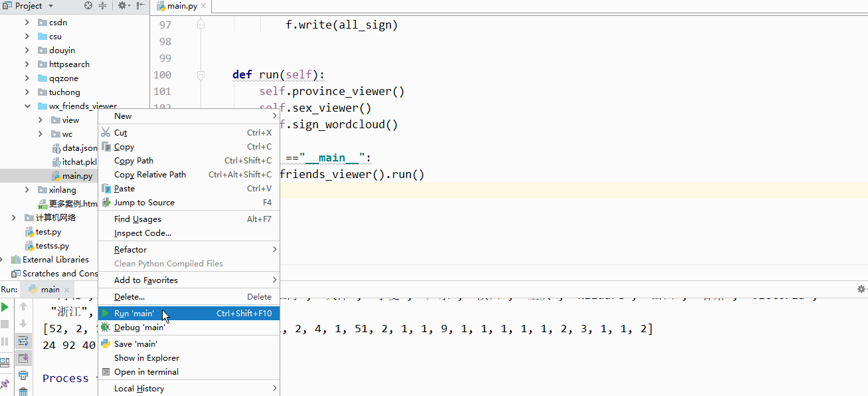Click the Jump to Source icon
This screenshot has height=396, width=868.
click(106, 203)
